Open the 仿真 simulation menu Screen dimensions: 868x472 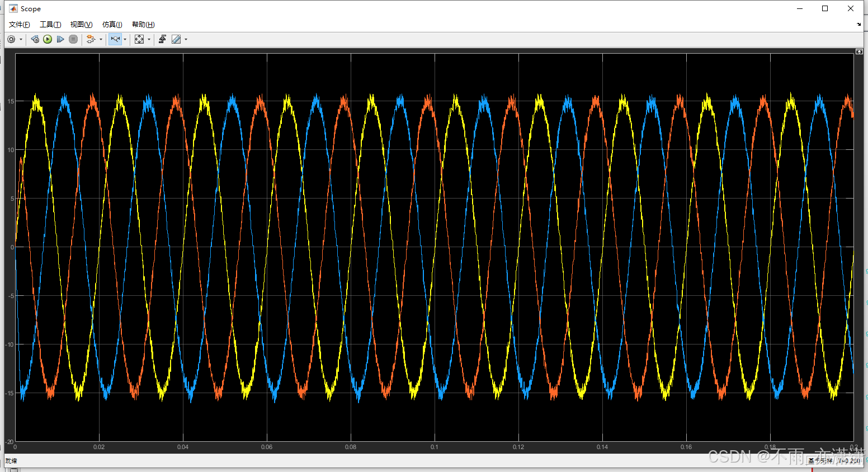click(111, 24)
